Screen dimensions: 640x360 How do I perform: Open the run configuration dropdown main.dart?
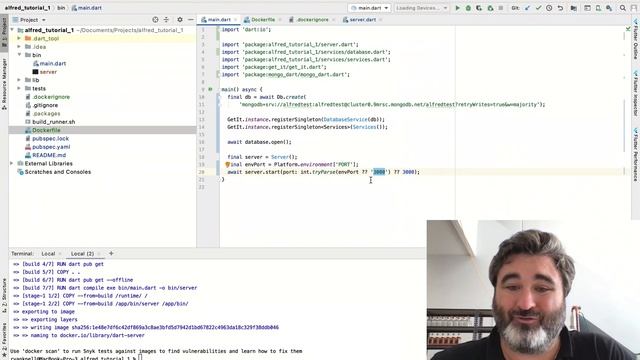(x=369, y=8)
